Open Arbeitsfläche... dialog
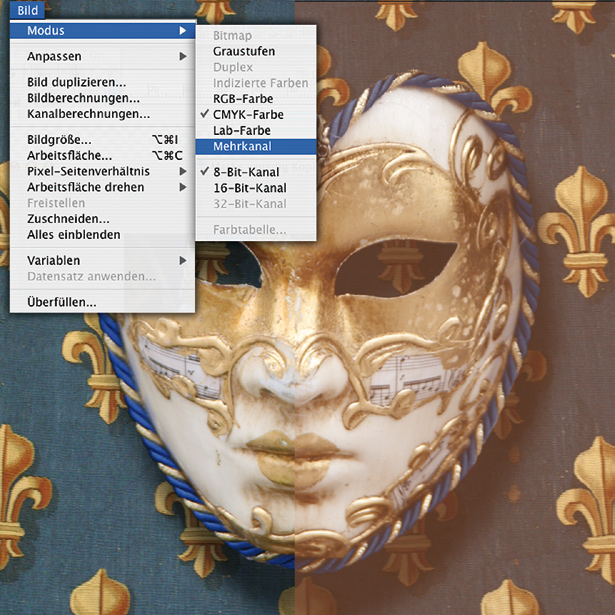 pos(102,156)
